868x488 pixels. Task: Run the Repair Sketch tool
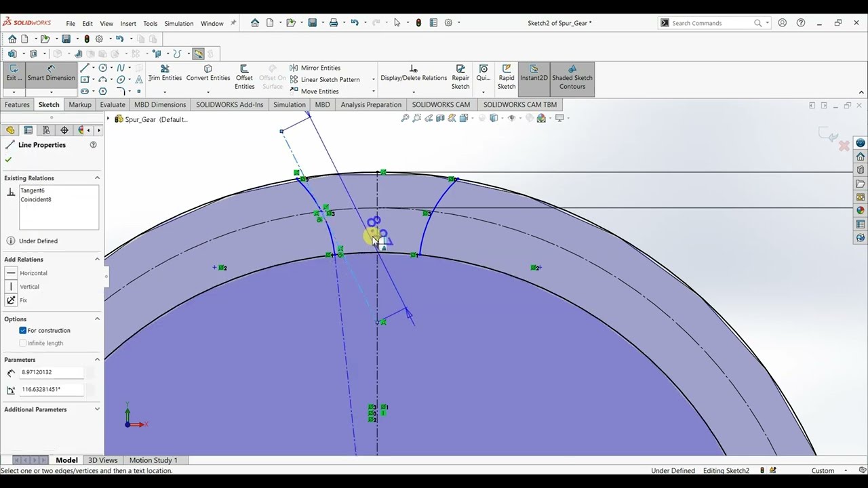click(460, 77)
